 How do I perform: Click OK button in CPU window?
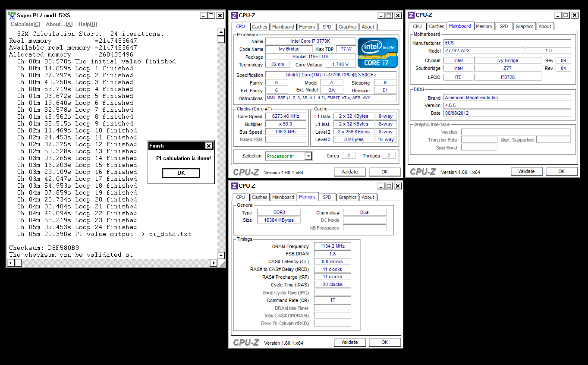coord(384,172)
